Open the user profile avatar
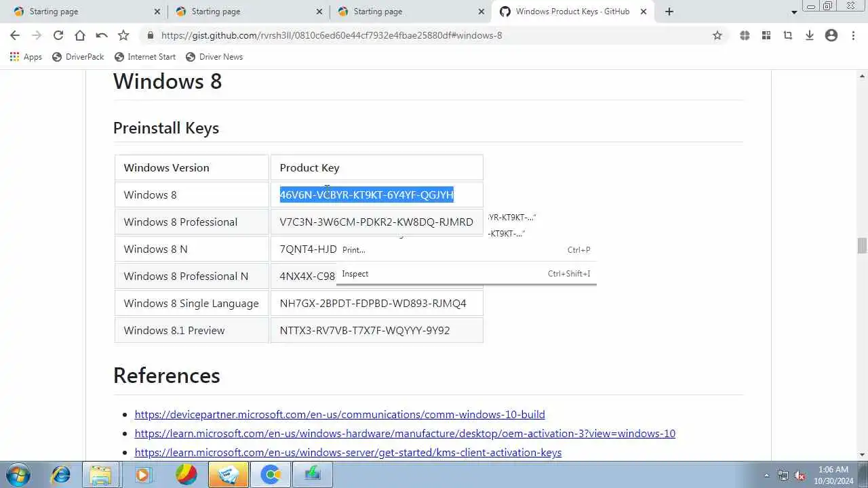868x488 pixels. coord(831,35)
